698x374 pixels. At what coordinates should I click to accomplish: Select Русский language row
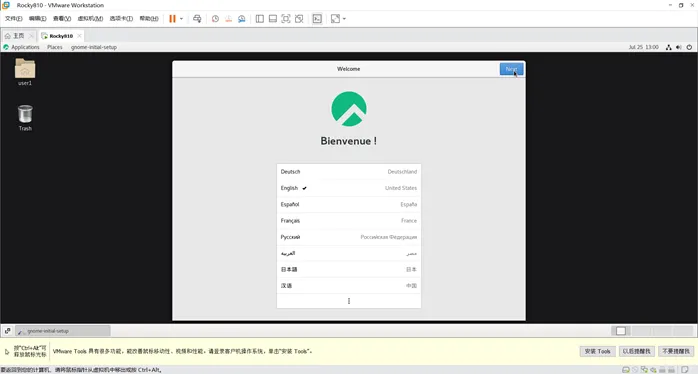coord(349,237)
